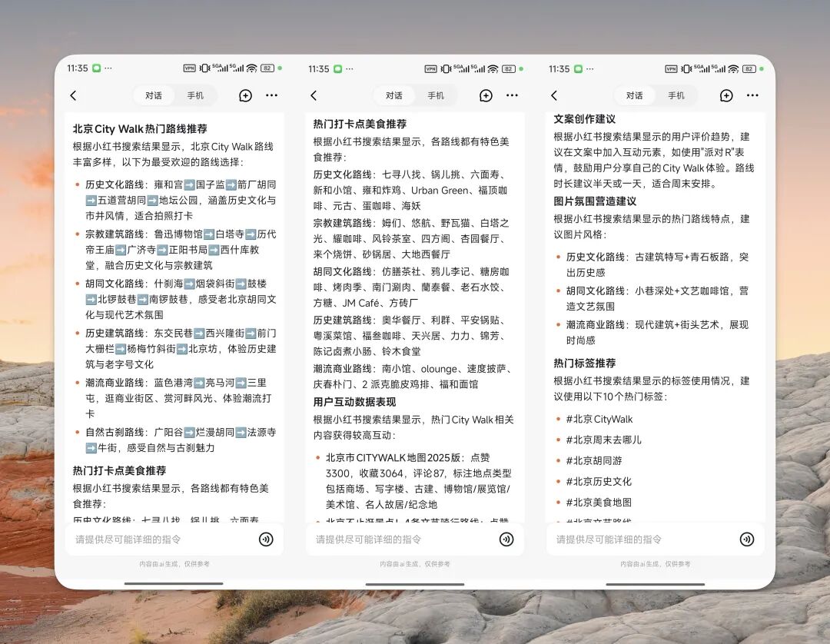Tap the voice input icon on the 北京 City Walk热门路线推荐 screen
This screenshot has width=830, height=644.
pos(266,539)
